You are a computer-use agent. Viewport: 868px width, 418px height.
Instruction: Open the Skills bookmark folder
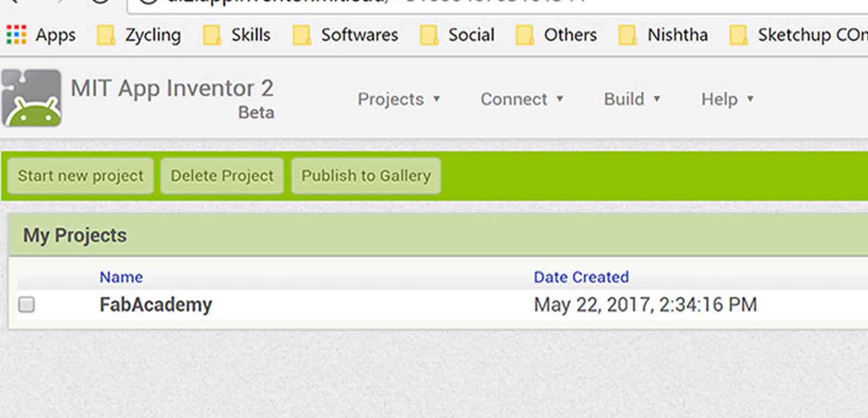point(237,35)
